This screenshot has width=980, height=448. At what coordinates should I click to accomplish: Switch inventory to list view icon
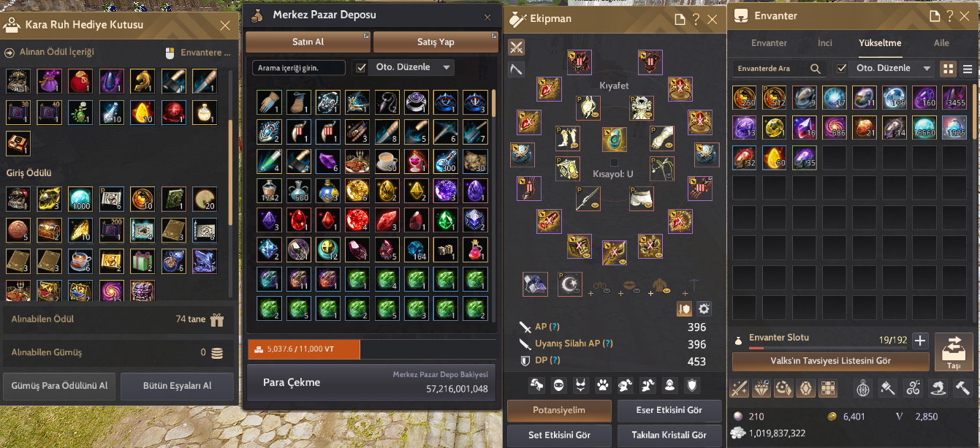[968, 69]
